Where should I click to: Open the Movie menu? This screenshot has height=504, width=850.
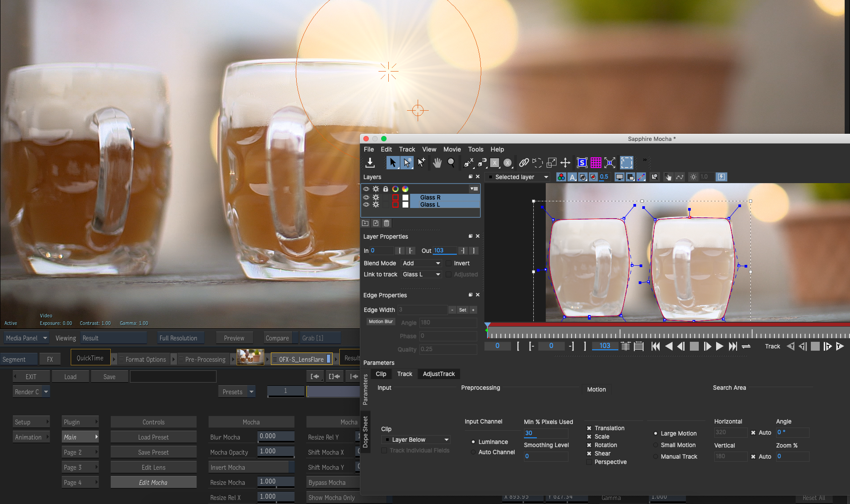point(452,149)
